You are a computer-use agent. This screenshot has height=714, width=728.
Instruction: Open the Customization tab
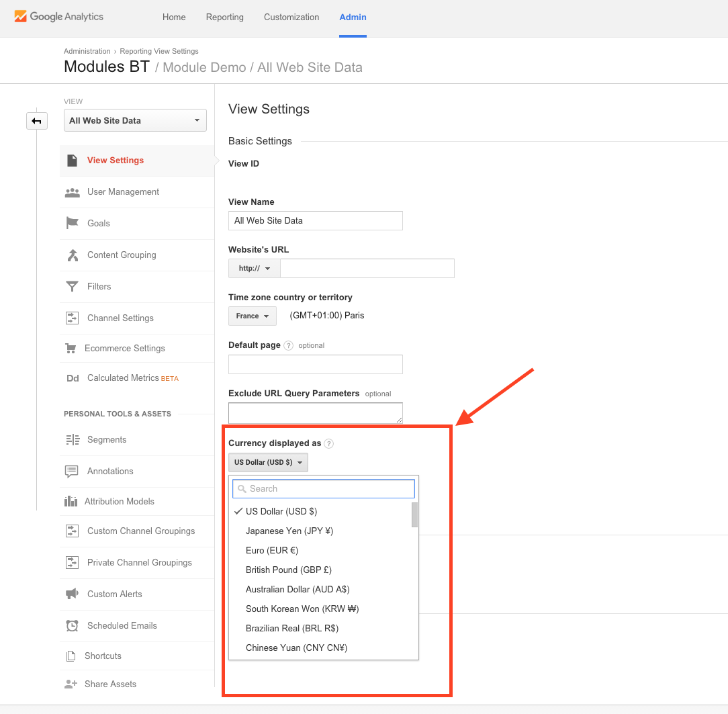291,17
